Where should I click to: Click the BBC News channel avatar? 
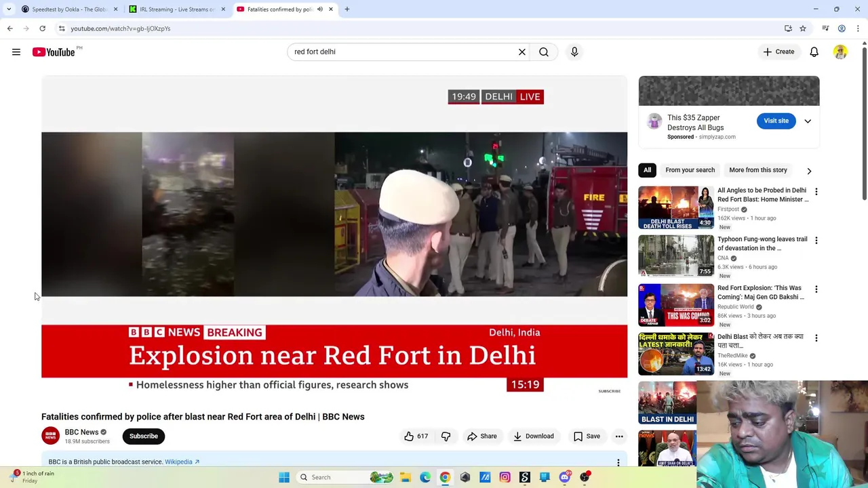(50, 436)
